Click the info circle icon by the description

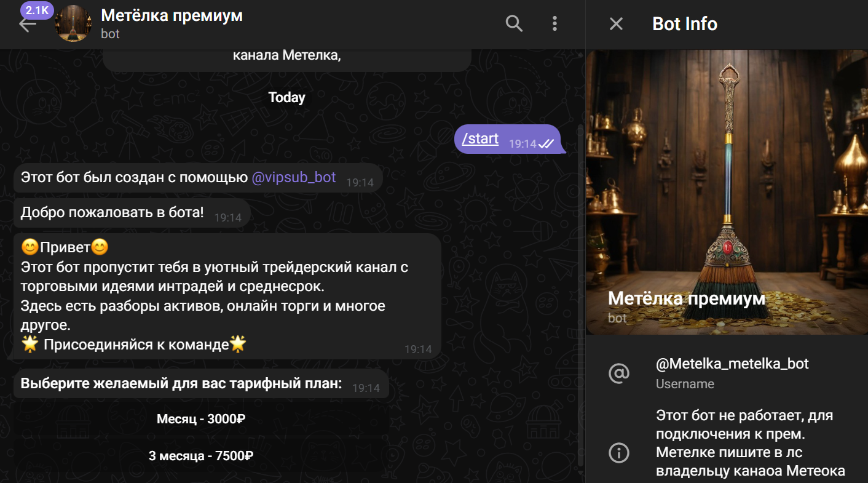618,453
